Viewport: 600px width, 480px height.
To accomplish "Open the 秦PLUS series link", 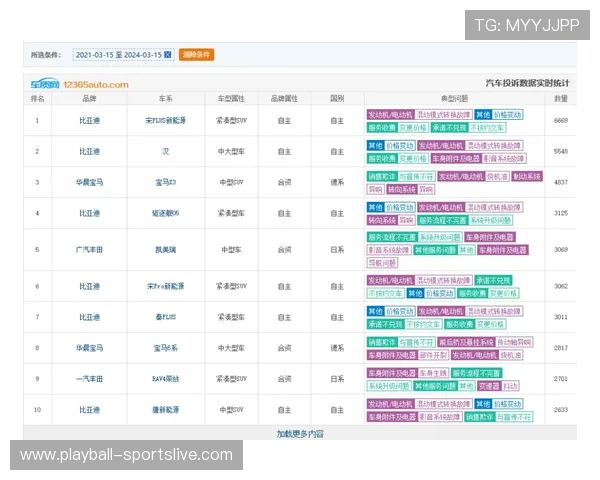I will [166, 317].
